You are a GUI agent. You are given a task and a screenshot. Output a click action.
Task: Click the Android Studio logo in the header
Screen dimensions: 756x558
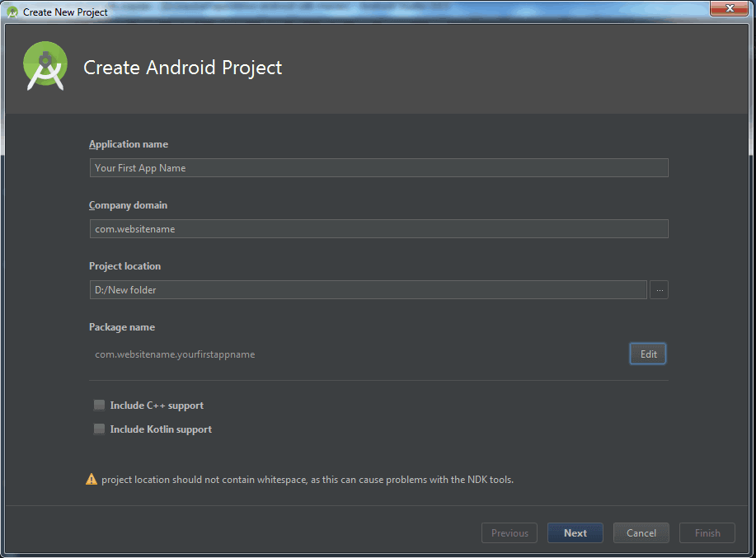coord(45,66)
